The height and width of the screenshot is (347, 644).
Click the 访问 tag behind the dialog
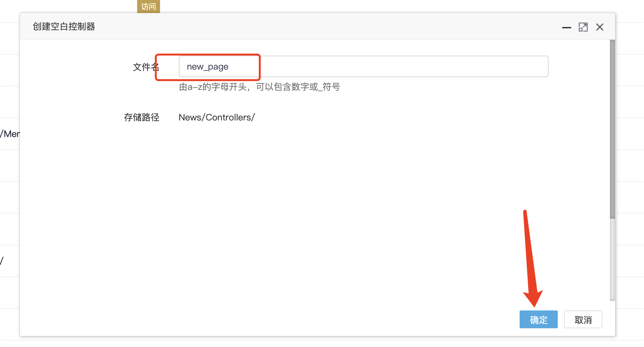[148, 6]
